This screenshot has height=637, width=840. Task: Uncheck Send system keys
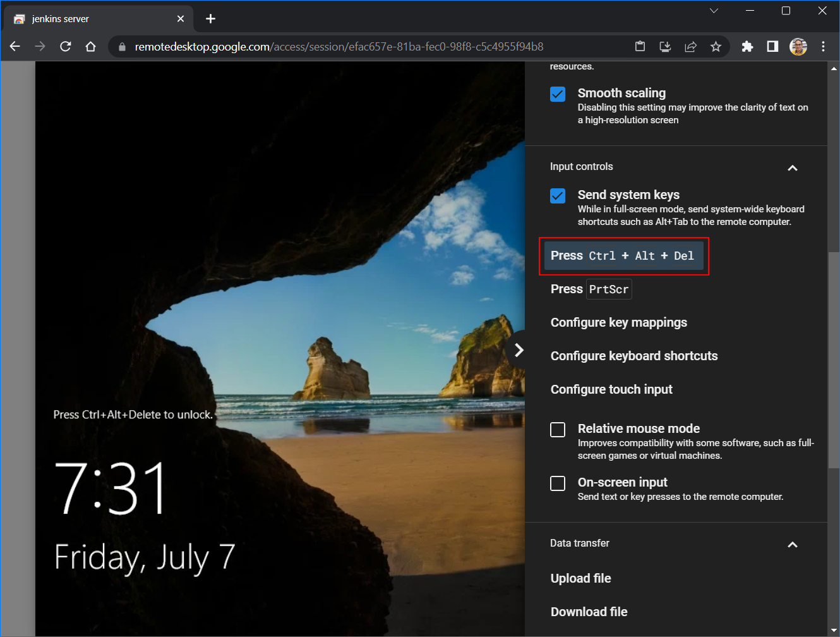[558, 196]
